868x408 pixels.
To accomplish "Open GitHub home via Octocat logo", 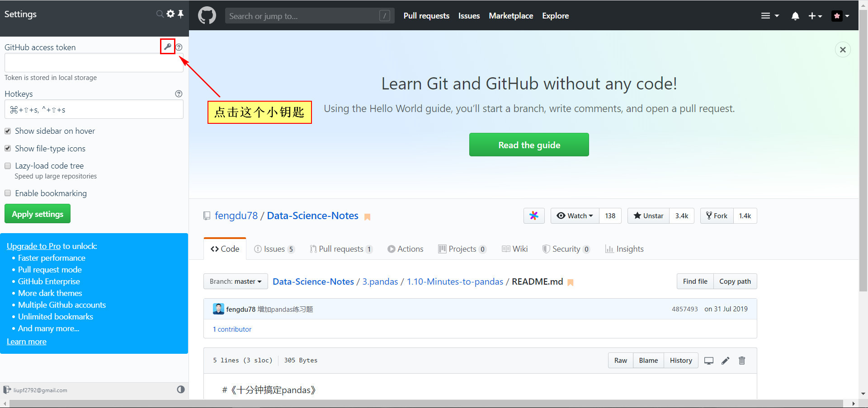I will point(207,15).
